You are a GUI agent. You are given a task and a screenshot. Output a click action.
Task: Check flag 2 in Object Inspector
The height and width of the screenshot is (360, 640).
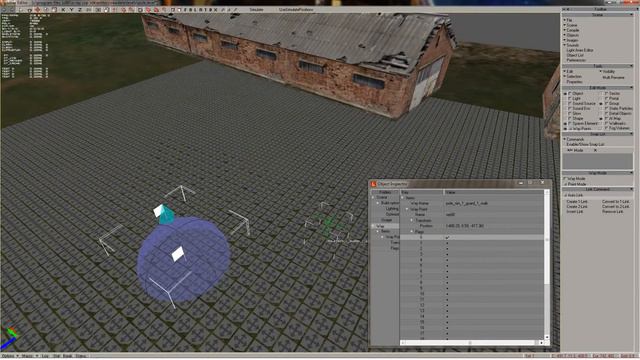tap(447, 249)
